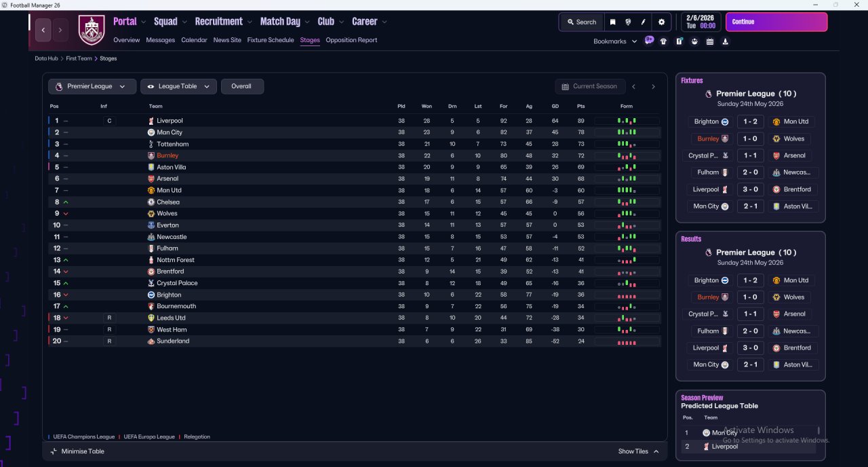Select West Ham in the league table
This screenshot has width=868, height=467.
(x=172, y=329)
